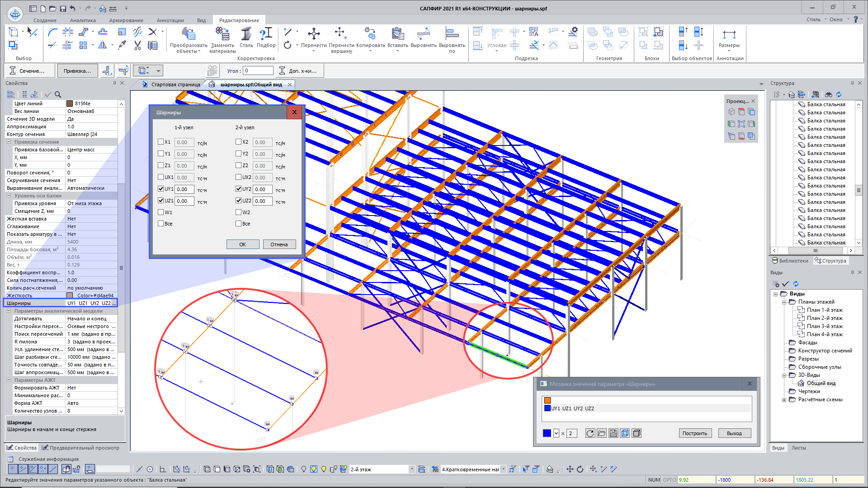The height and width of the screenshot is (488, 868).
Task: Click the Сталь steel section icon
Action: tap(246, 34)
